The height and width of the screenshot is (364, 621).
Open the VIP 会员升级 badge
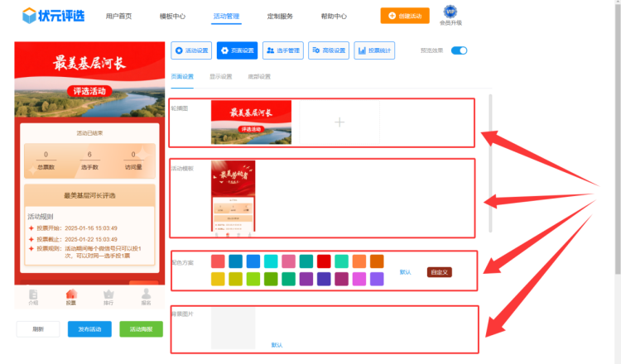[x=450, y=12]
